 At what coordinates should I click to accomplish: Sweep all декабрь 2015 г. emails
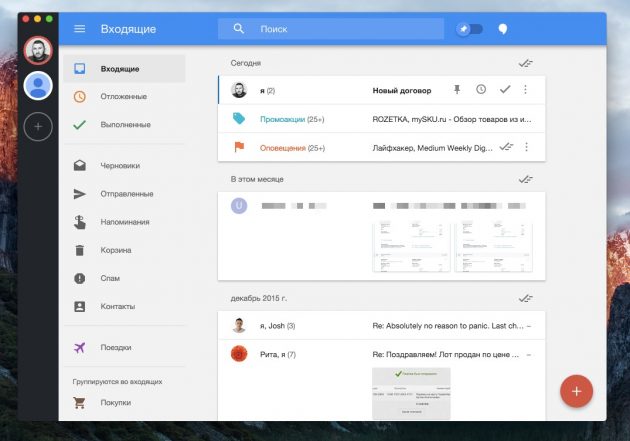(525, 298)
